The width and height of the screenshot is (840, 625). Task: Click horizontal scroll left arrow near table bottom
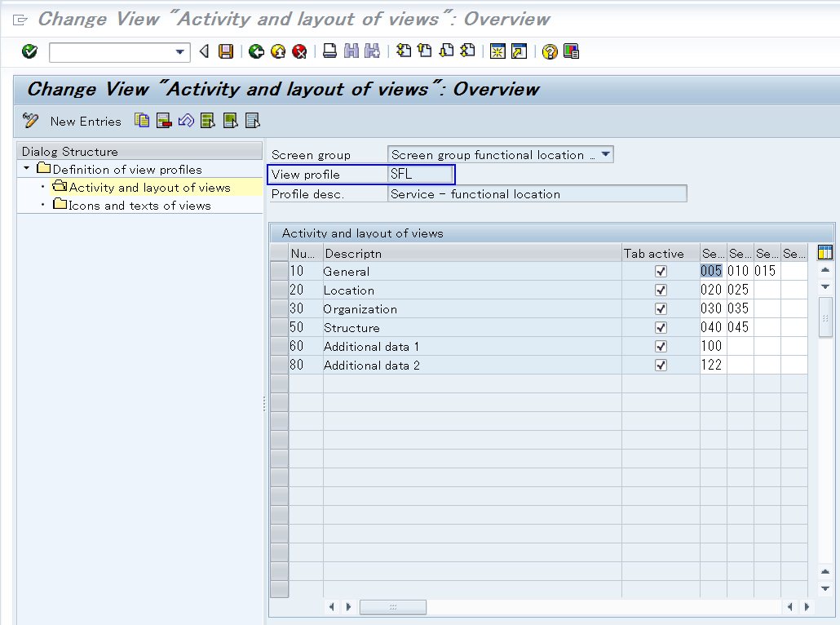[x=332, y=607]
